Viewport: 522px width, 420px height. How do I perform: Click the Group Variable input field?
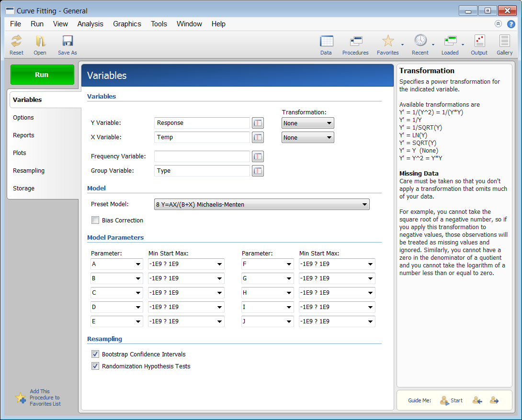coord(202,171)
